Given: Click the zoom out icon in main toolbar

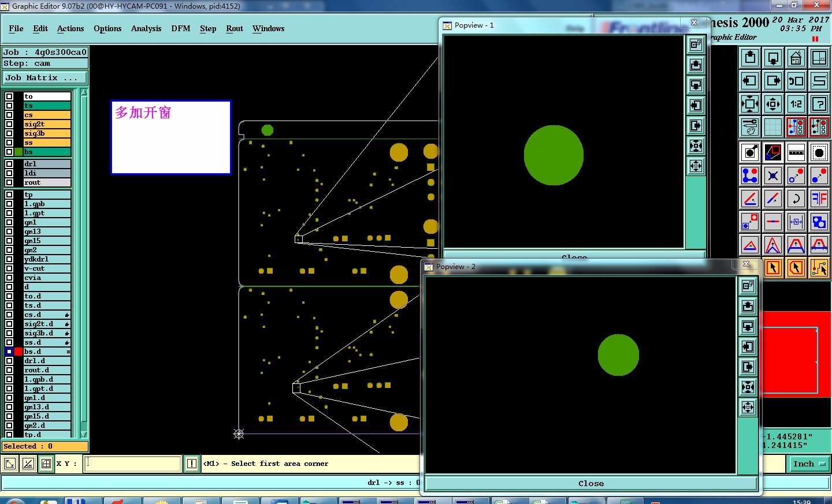Looking at the screenshot, I should pyautogui.click(x=773, y=104).
